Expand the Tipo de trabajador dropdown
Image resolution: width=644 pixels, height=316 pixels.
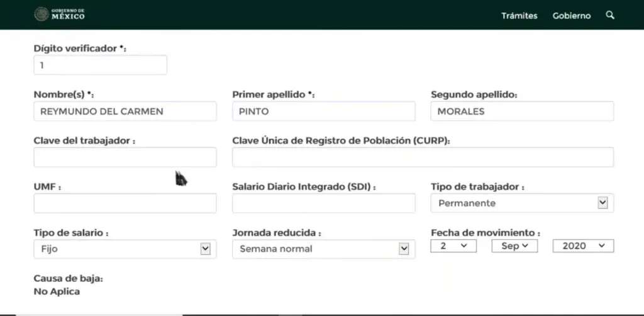[522, 203]
